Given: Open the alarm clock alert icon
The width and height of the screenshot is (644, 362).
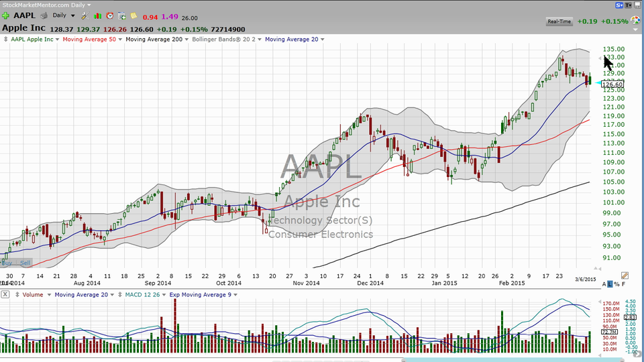Looking at the screenshot, I should point(109,16).
